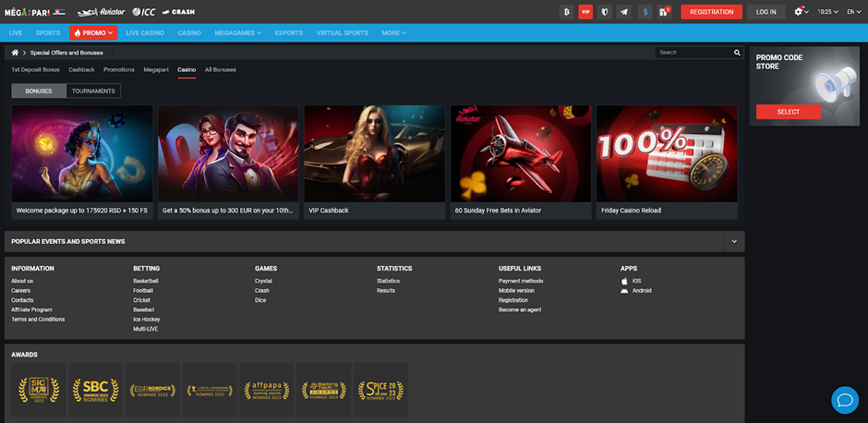Open the Casino navigation item

[x=189, y=32]
